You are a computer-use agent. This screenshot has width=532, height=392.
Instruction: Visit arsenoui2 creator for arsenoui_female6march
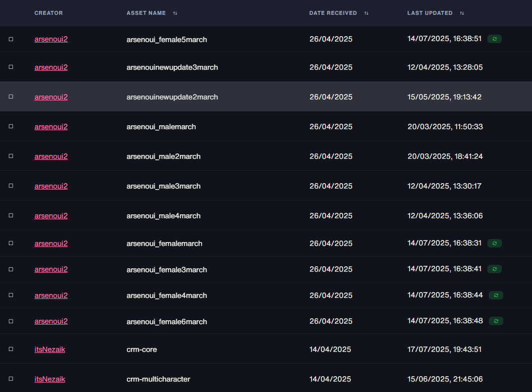point(51,321)
